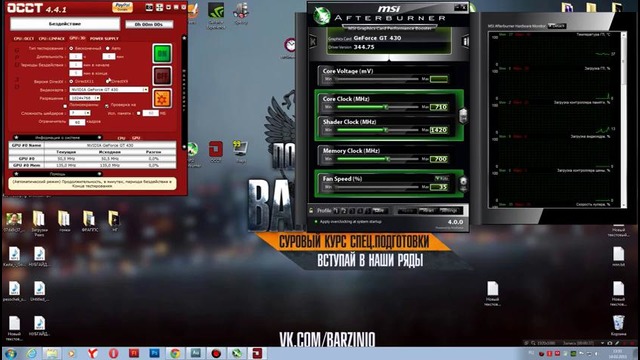Image resolution: width=640 pixels, height=360 pixels.
Task: Click the Core Voltage slider
Action: (376, 79)
